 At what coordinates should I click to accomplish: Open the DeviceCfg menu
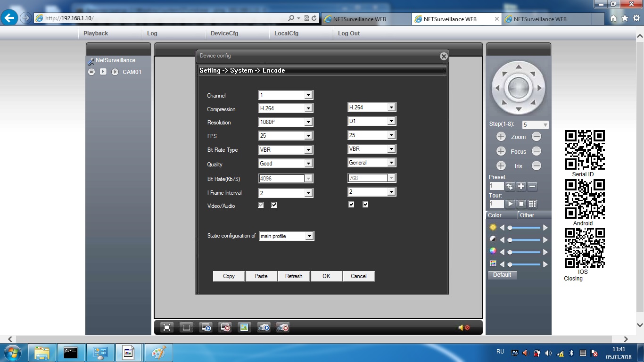[224, 33]
